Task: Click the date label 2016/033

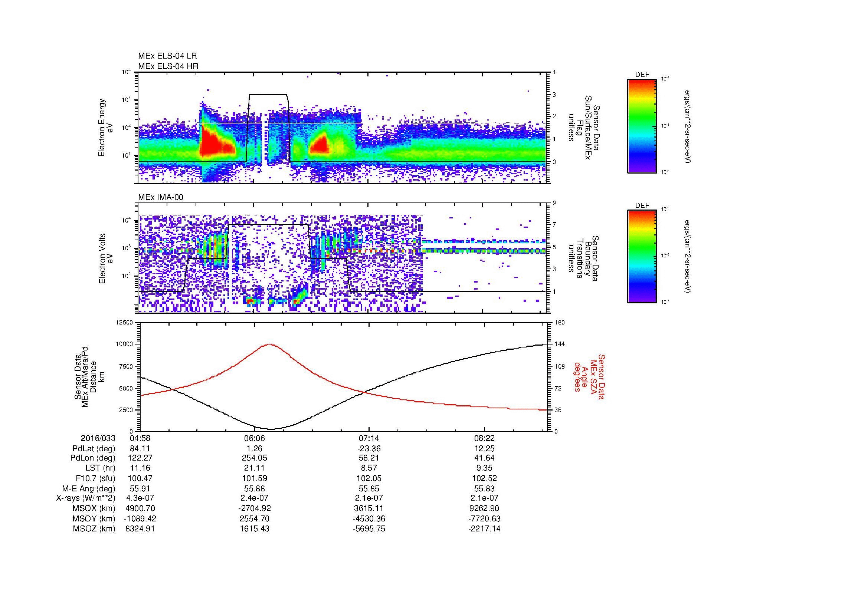Action: (x=98, y=438)
